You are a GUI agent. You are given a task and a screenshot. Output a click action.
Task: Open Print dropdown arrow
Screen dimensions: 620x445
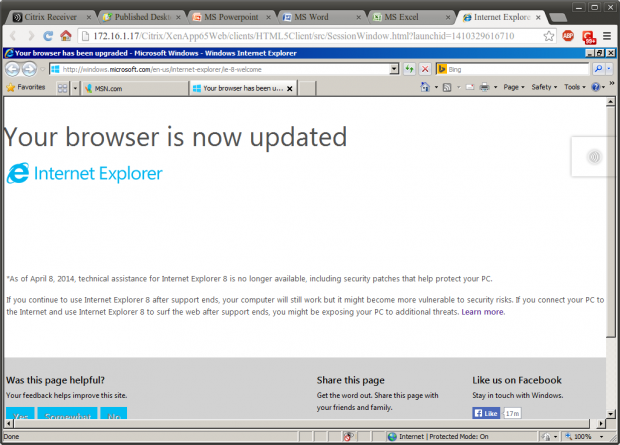pyautogui.click(x=495, y=87)
